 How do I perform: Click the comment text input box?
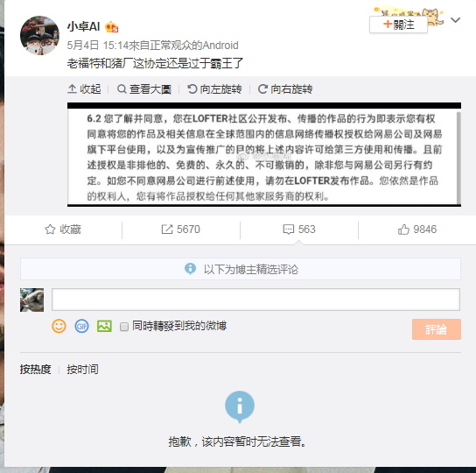tap(255, 300)
